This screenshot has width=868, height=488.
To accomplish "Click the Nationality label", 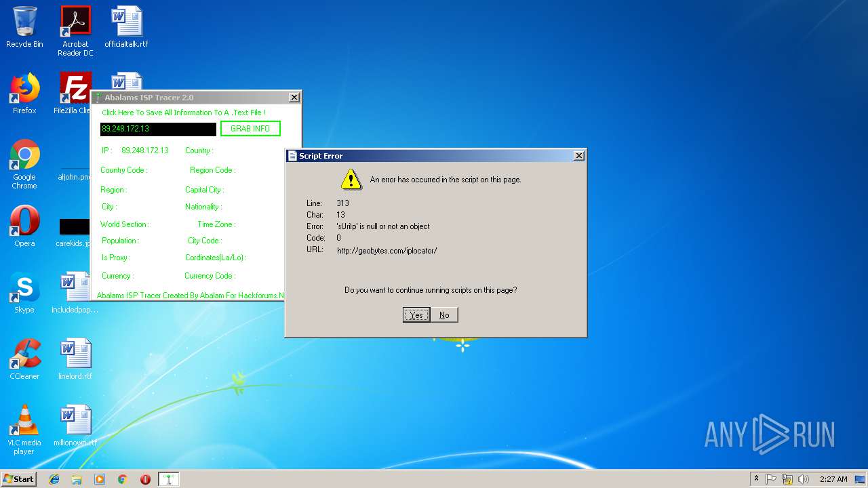I will 203,207.
